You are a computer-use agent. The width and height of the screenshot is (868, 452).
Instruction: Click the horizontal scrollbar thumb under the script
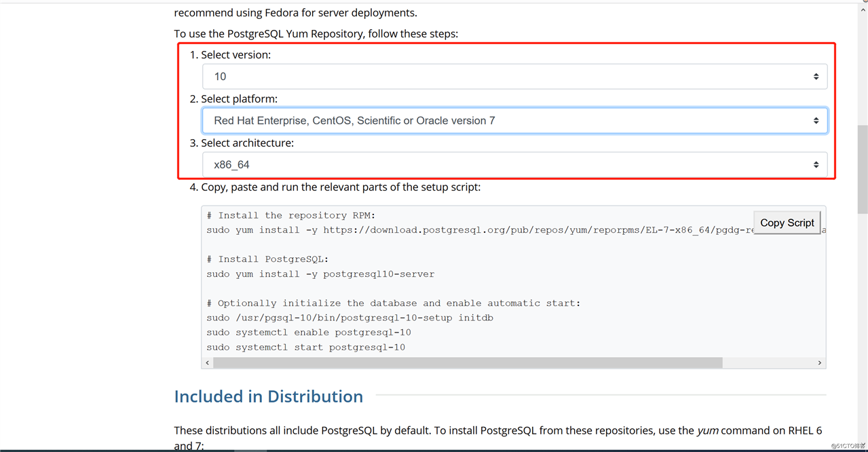[x=468, y=363]
